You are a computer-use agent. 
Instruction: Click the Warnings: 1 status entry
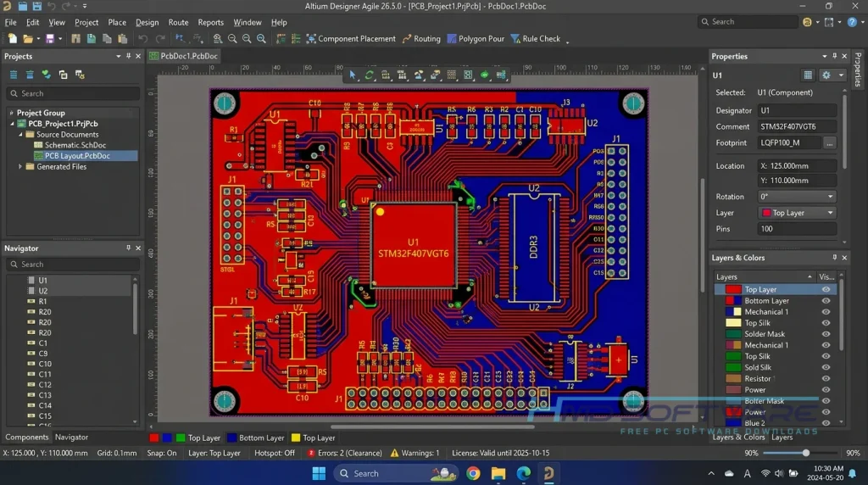click(x=415, y=453)
